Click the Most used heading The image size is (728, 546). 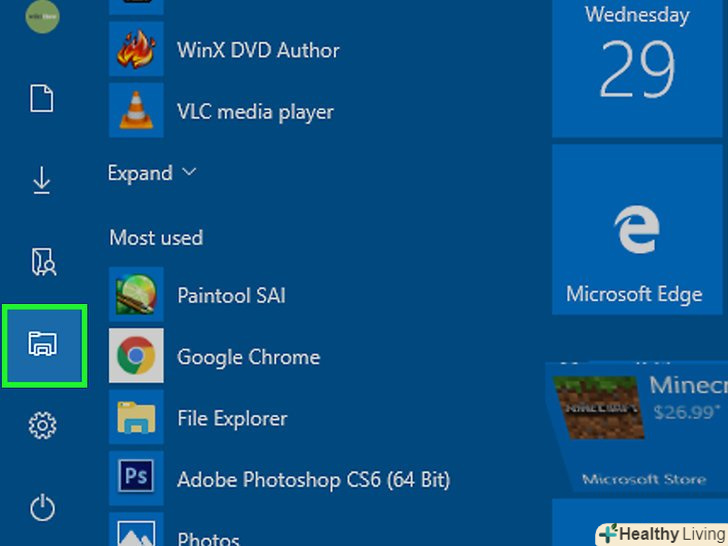[x=156, y=238]
